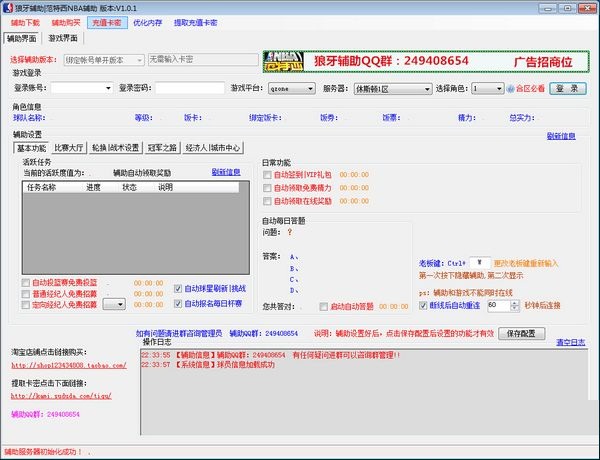Uncheck 断线后自动重连 checkbox
This screenshot has height=460, width=600.
423,305
